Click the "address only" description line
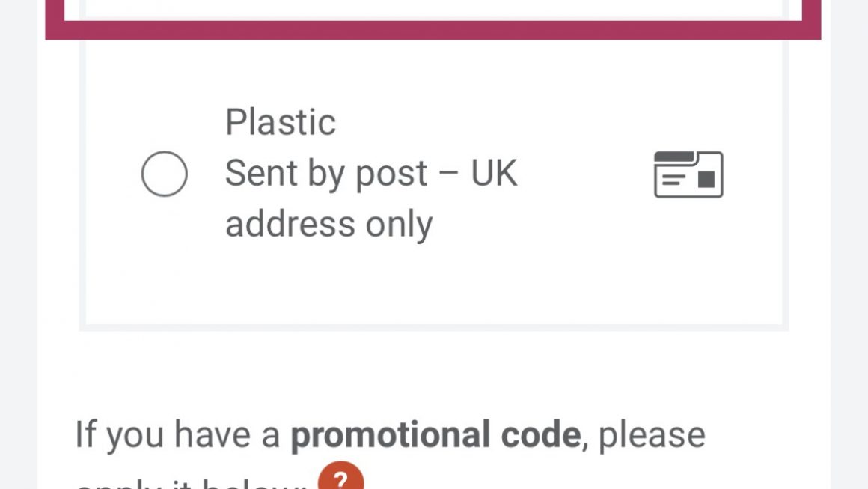Image resolution: width=868 pixels, height=489 pixels. (x=329, y=224)
